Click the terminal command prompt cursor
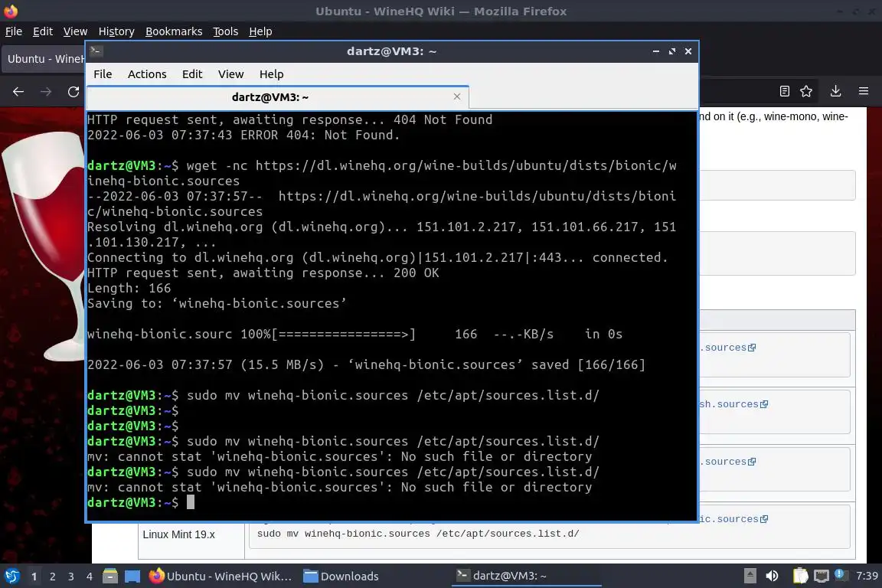 tap(191, 502)
